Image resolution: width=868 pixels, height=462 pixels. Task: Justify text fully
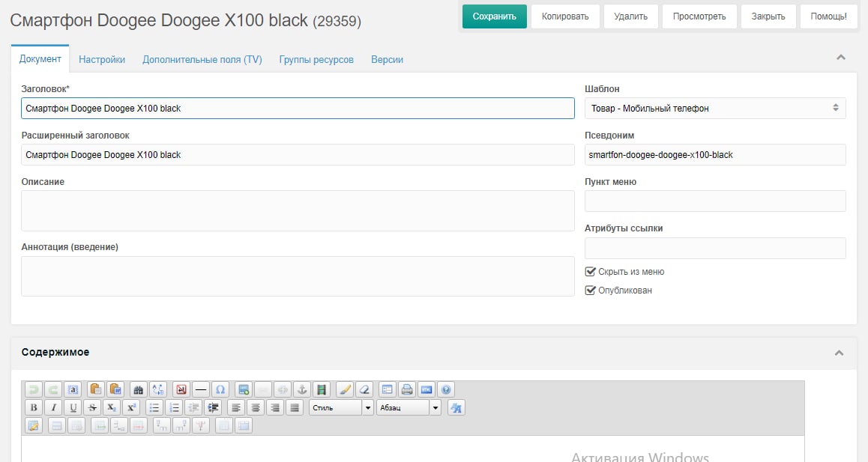295,408
